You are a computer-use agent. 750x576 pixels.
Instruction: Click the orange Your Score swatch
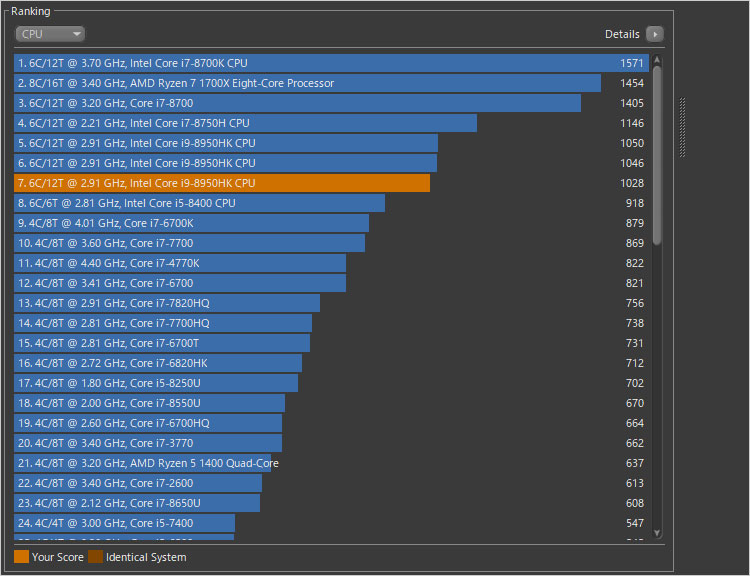[21, 557]
